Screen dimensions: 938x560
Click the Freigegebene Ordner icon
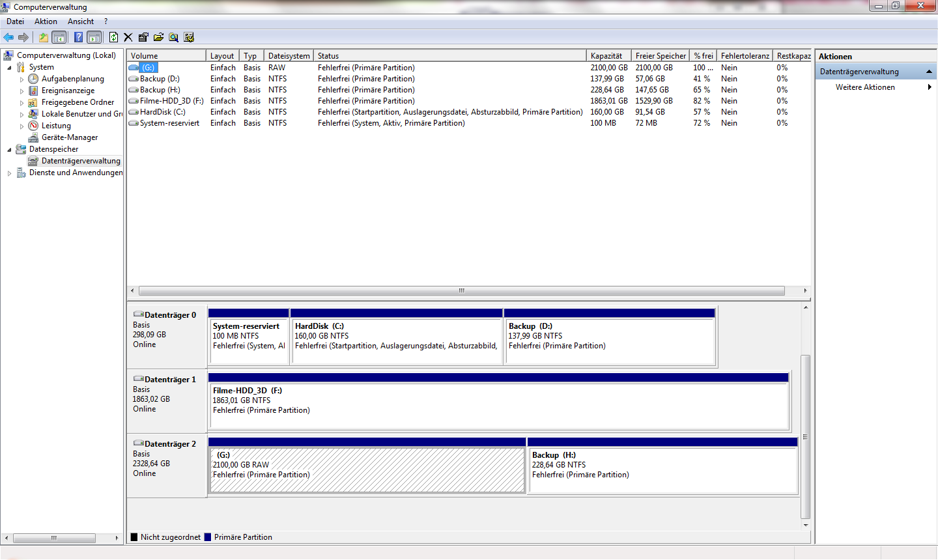click(x=33, y=102)
